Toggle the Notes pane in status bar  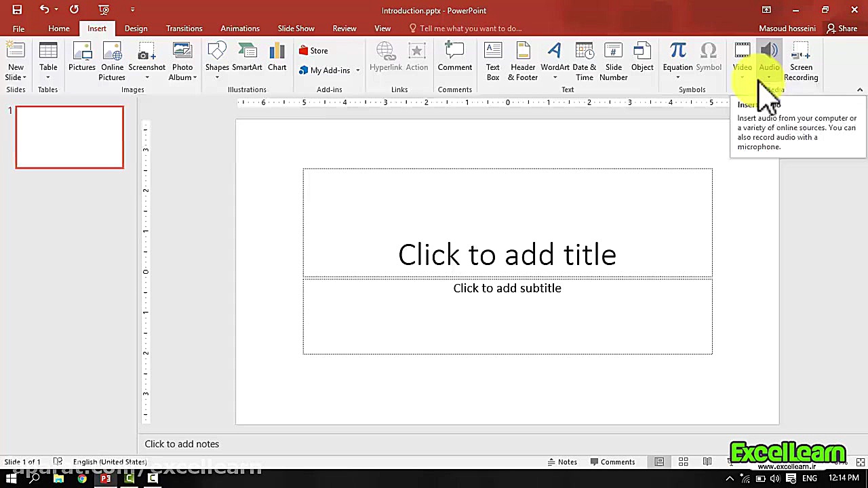tap(562, 462)
